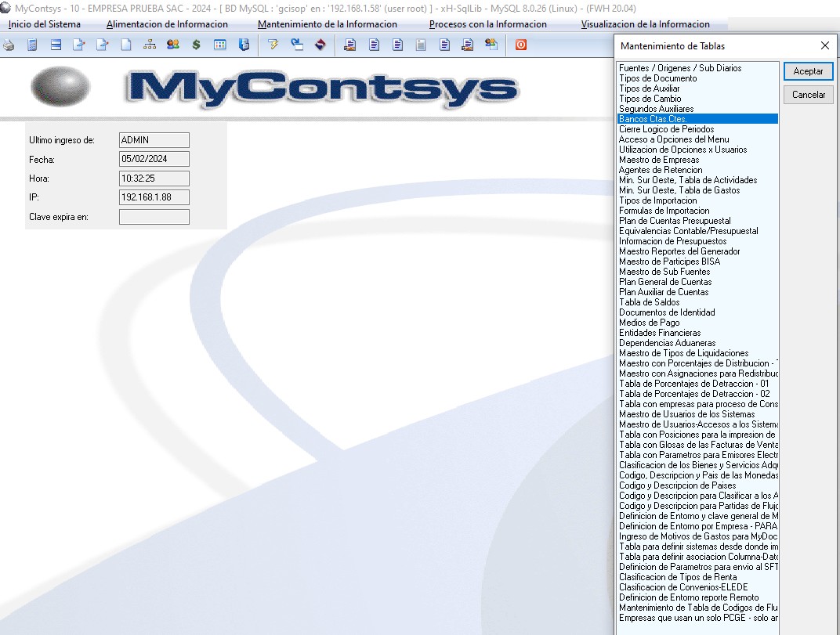Image resolution: width=840 pixels, height=635 pixels.
Task: Select Maestro de Empresas from list
Action: pos(659,160)
